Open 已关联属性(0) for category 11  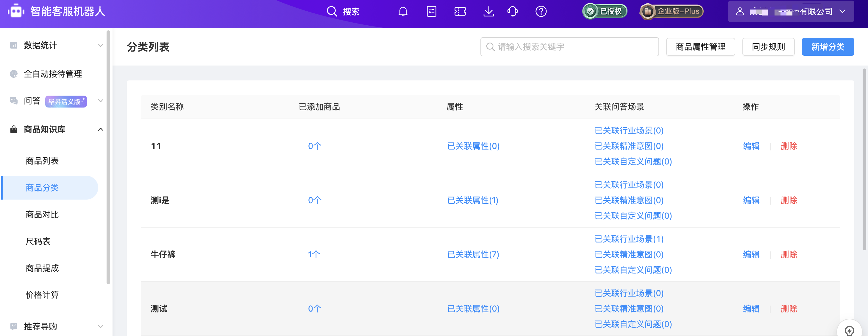click(x=473, y=146)
